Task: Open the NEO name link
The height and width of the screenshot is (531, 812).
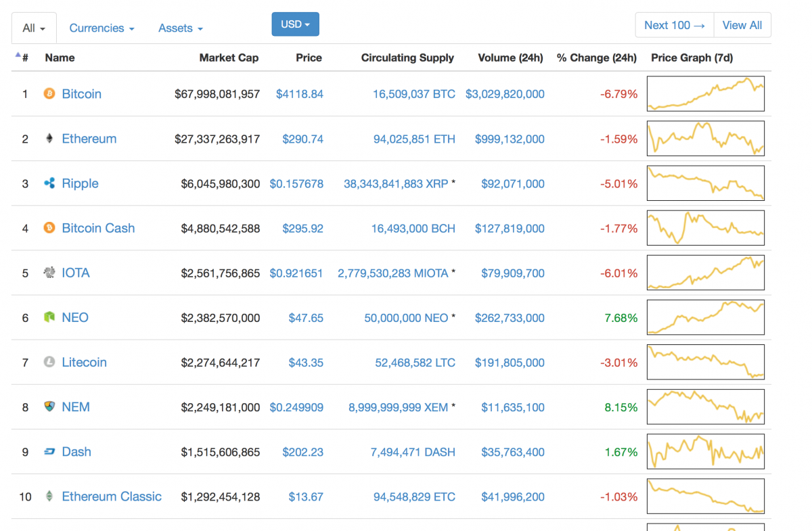Action: tap(75, 317)
